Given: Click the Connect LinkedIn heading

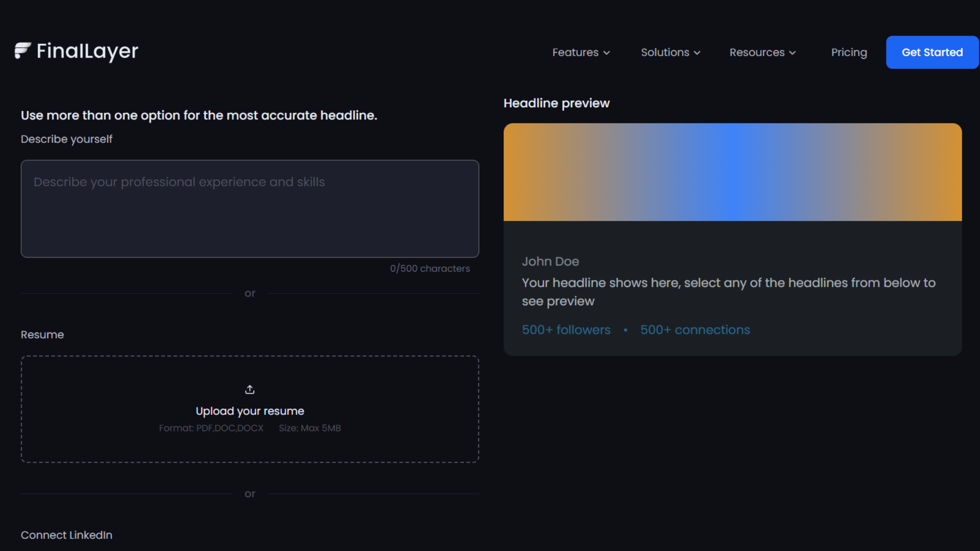Looking at the screenshot, I should tap(66, 535).
